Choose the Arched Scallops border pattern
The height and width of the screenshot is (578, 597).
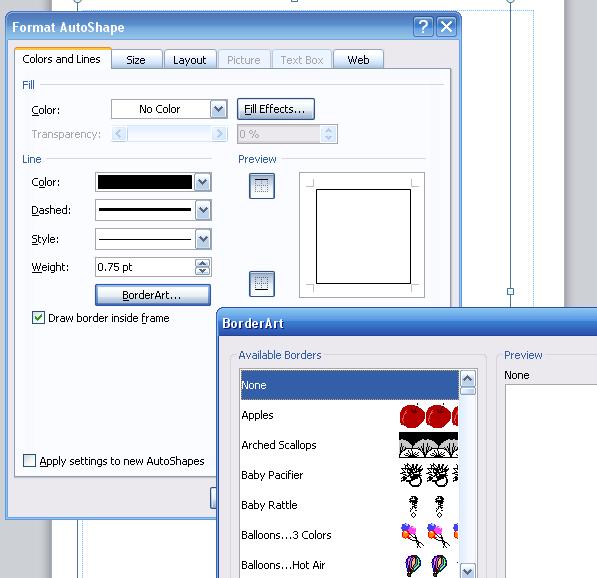coord(350,445)
